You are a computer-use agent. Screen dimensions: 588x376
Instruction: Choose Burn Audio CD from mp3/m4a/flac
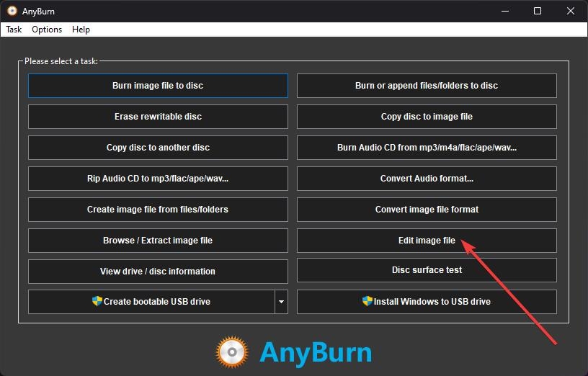[427, 148]
